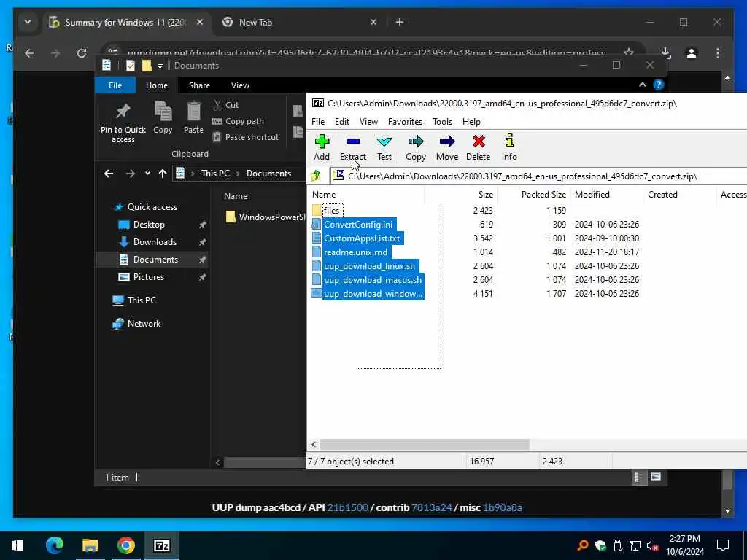Open the Tools menu in 7-Zip
The width and height of the screenshot is (747, 560).
pos(442,122)
